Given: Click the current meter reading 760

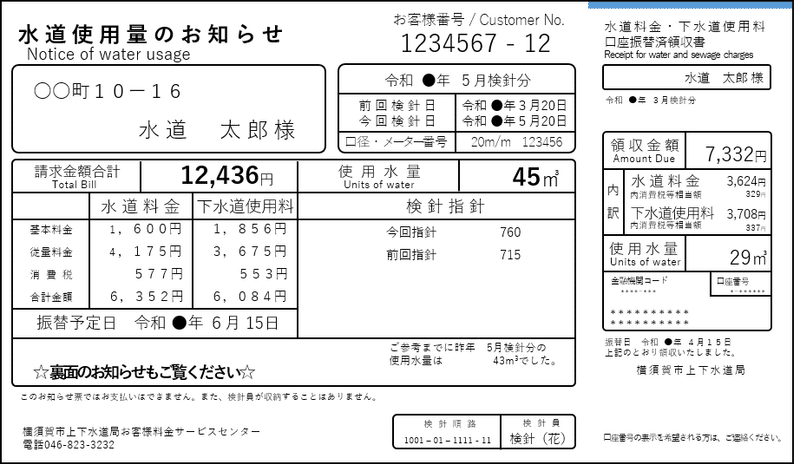Looking at the screenshot, I should coord(510,232).
